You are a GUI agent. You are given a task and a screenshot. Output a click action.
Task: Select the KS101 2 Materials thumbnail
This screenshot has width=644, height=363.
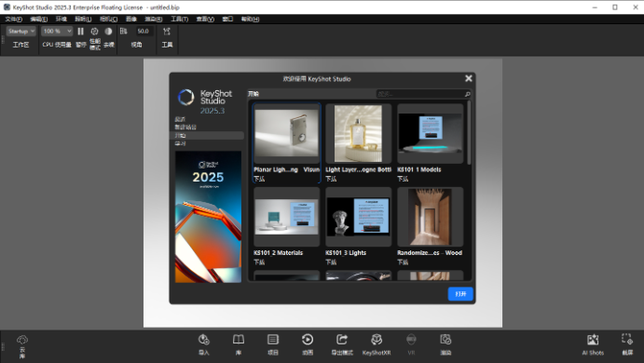tap(287, 217)
